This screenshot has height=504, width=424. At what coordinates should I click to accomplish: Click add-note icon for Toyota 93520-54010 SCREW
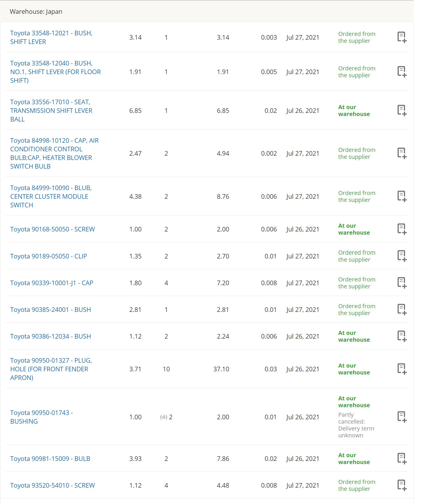[402, 485]
